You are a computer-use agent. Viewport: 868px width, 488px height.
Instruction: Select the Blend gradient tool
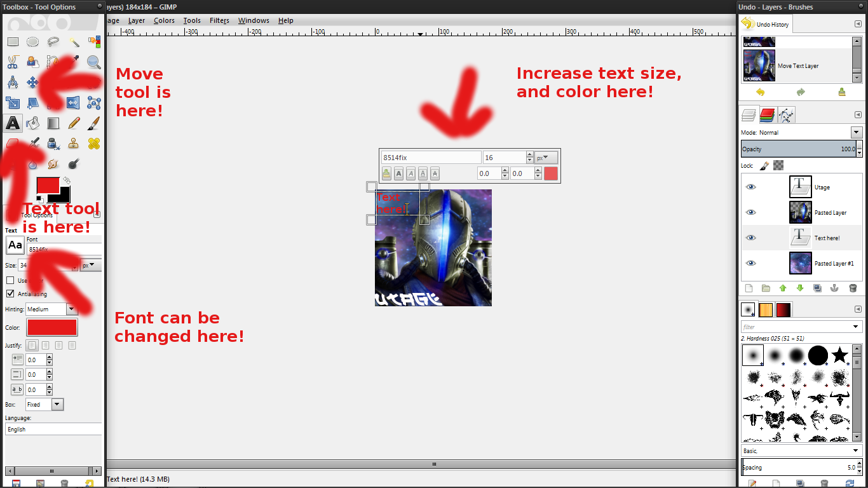[53, 123]
